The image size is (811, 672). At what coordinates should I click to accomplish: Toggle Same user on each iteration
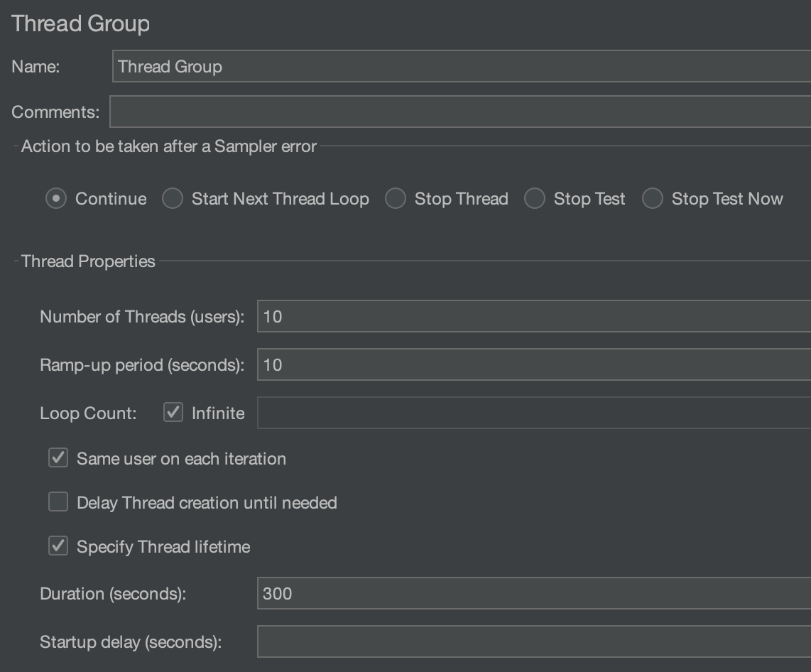[x=58, y=458]
